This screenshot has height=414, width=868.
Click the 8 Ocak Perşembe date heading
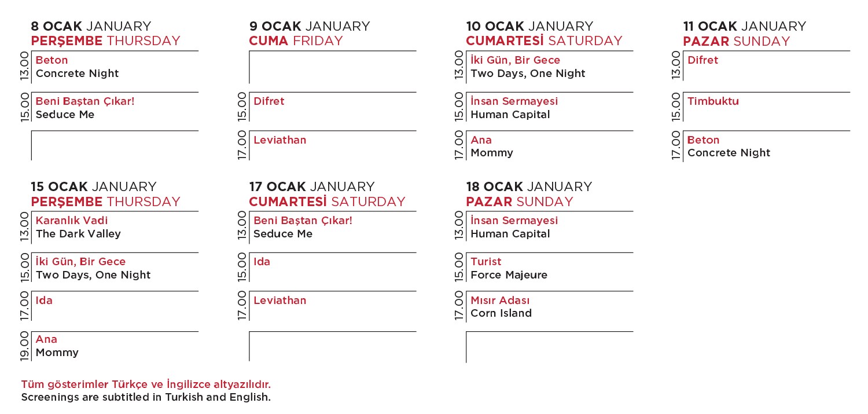pyautogui.click(x=105, y=34)
